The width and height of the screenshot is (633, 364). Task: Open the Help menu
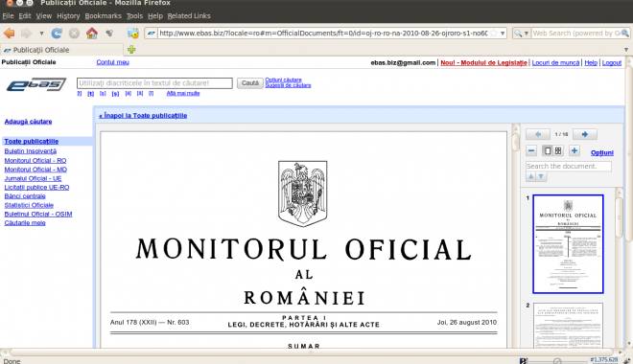155,15
